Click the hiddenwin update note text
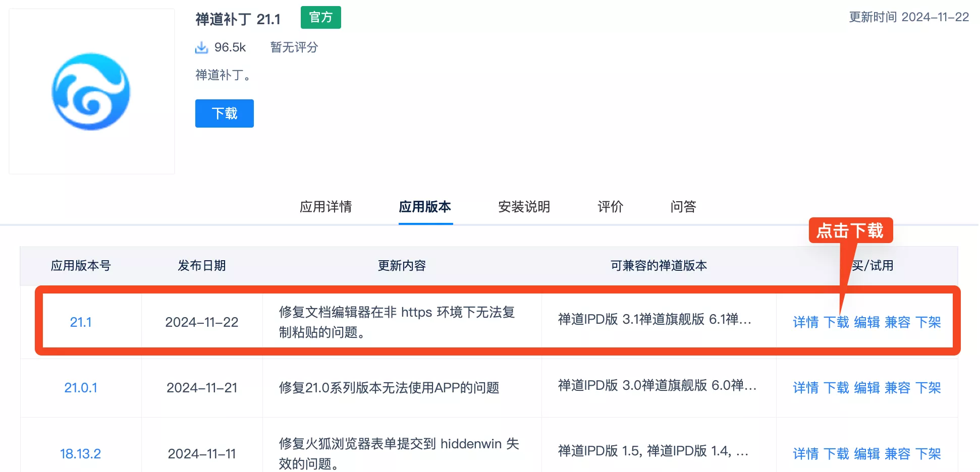Viewport: 980px width, 472px height. tap(399, 454)
